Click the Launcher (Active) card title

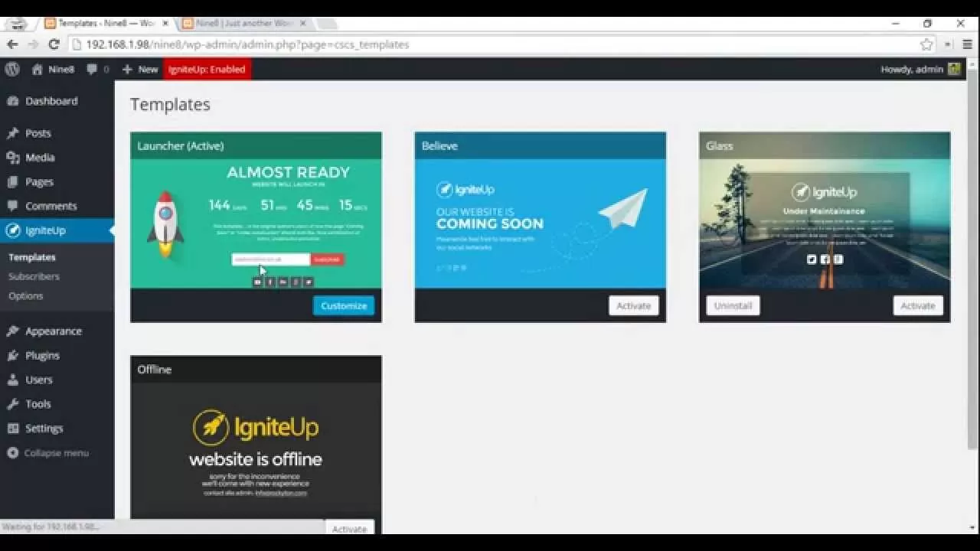(181, 145)
